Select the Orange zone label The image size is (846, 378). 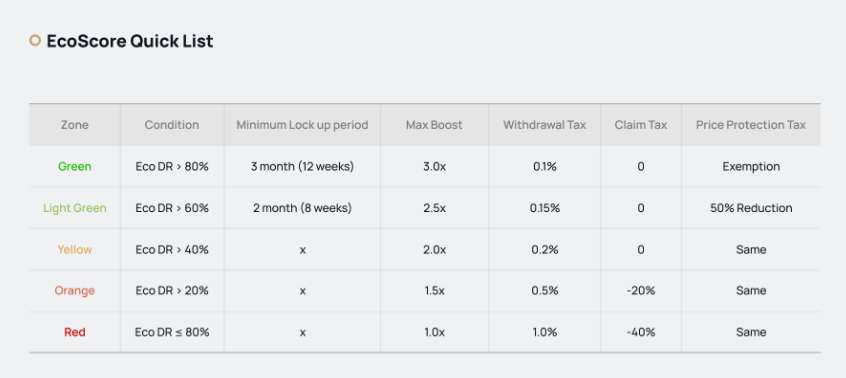(x=74, y=291)
